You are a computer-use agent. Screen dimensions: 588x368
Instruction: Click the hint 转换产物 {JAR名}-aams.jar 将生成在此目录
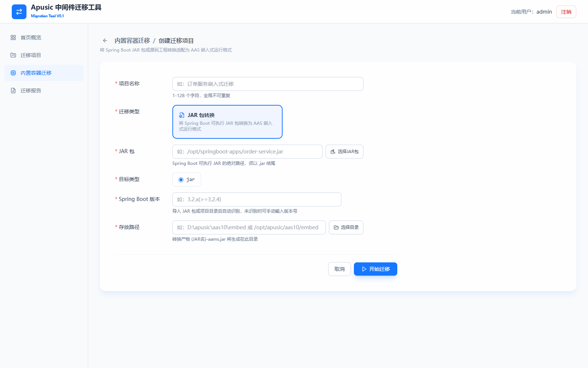click(215, 239)
